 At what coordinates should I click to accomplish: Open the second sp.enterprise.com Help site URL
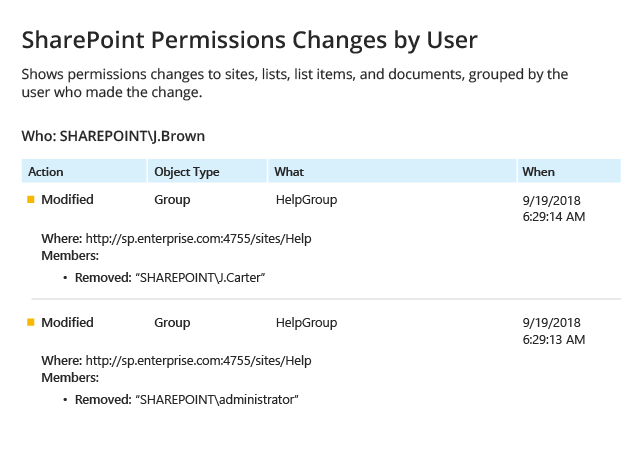pos(198,361)
